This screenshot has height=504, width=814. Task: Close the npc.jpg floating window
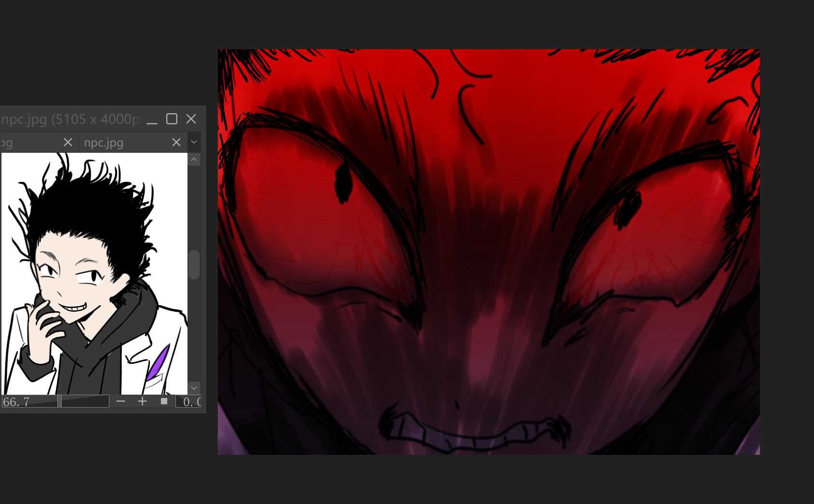coord(191,119)
